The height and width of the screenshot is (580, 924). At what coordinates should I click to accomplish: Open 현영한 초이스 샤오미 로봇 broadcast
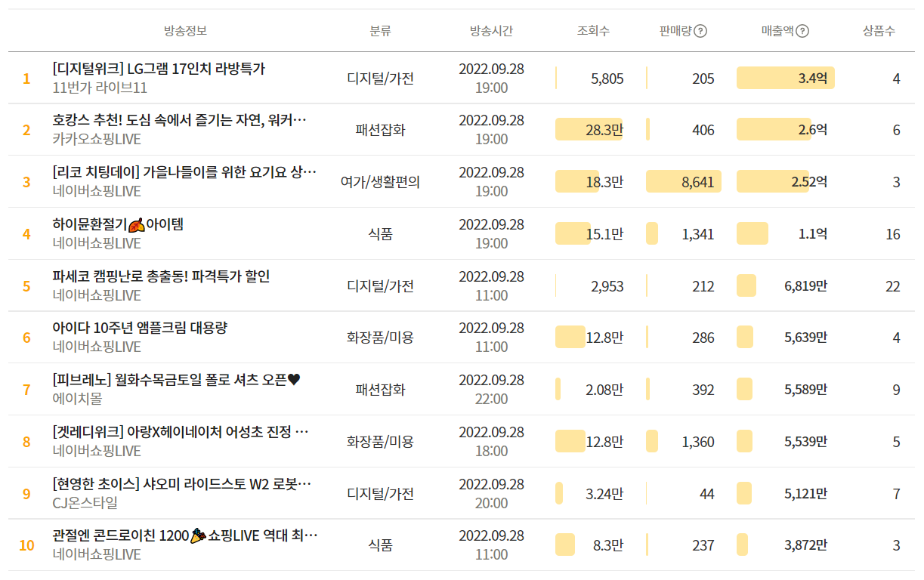click(182, 484)
